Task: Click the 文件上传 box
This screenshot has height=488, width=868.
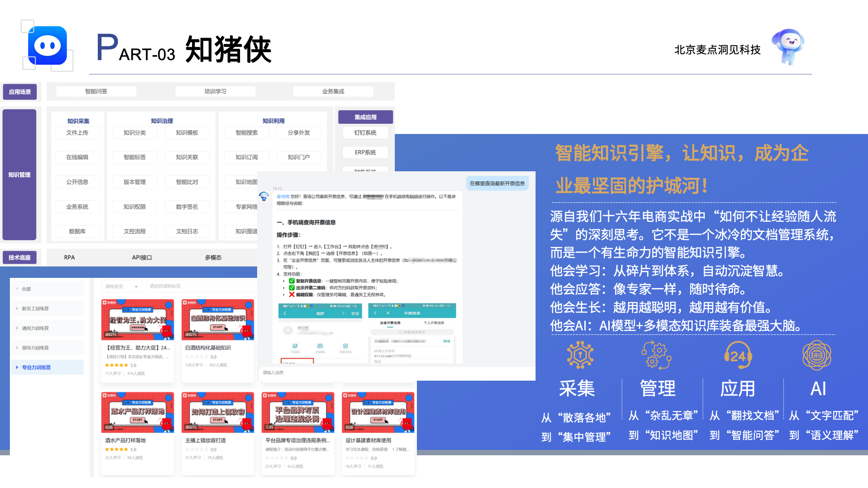Action: [77, 132]
